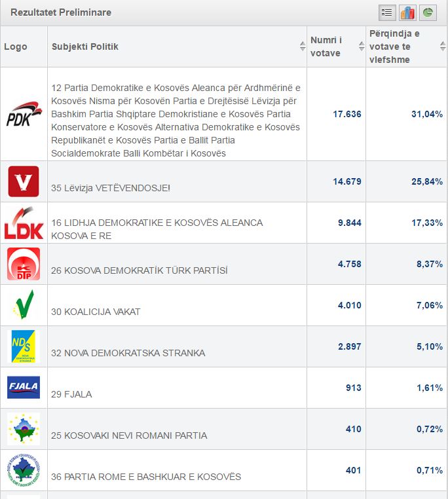Image resolution: width=448 pixels, height=499 pixels.
Task: Show results as a bar chart
Action: pos(407,12)
